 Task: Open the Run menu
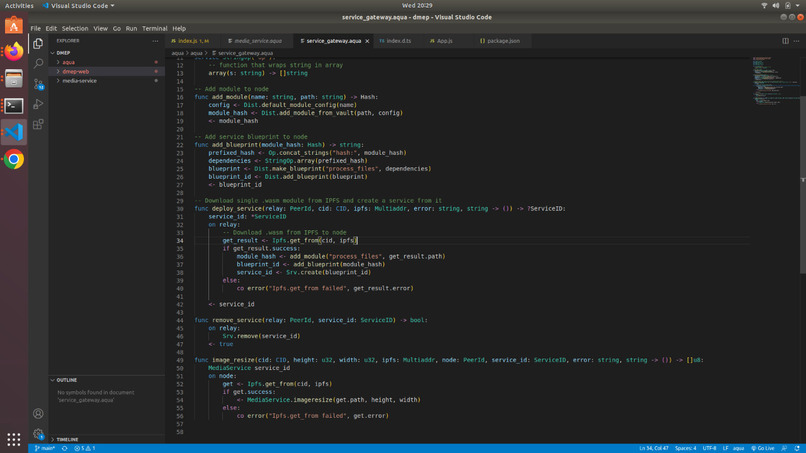click(x=131, y=29)
